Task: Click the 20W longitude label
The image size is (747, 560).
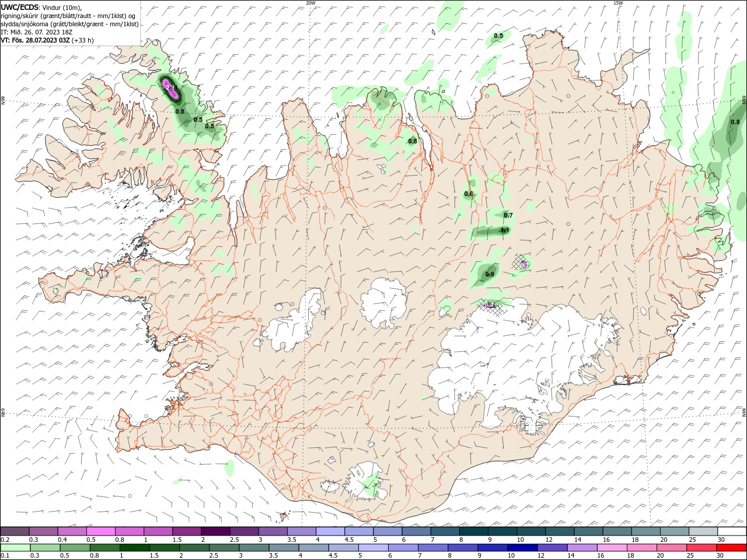Action: 310,3
